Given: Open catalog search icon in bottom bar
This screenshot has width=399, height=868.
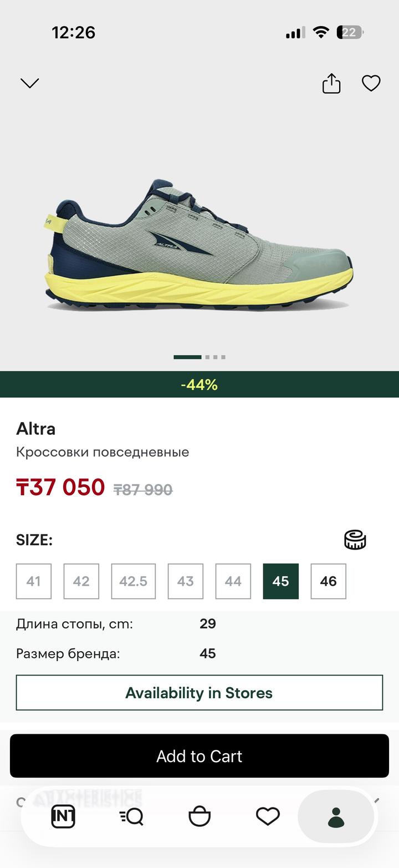Looking at the screenshot, I should point(131,816).
